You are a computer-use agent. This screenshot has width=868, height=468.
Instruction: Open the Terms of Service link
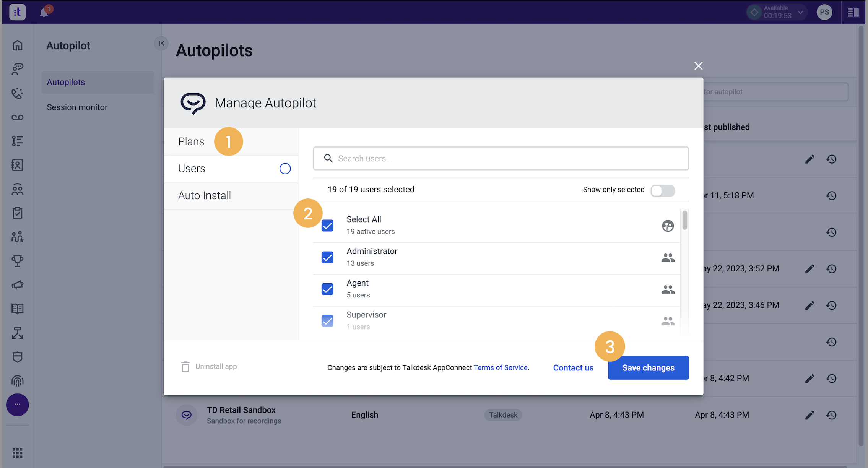(x=501, y=367)
